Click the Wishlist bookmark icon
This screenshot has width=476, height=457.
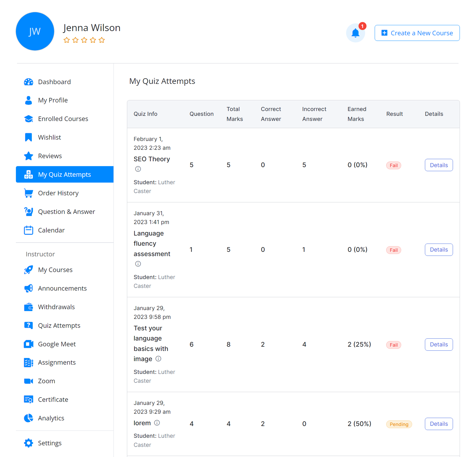[x=28, y=137]
